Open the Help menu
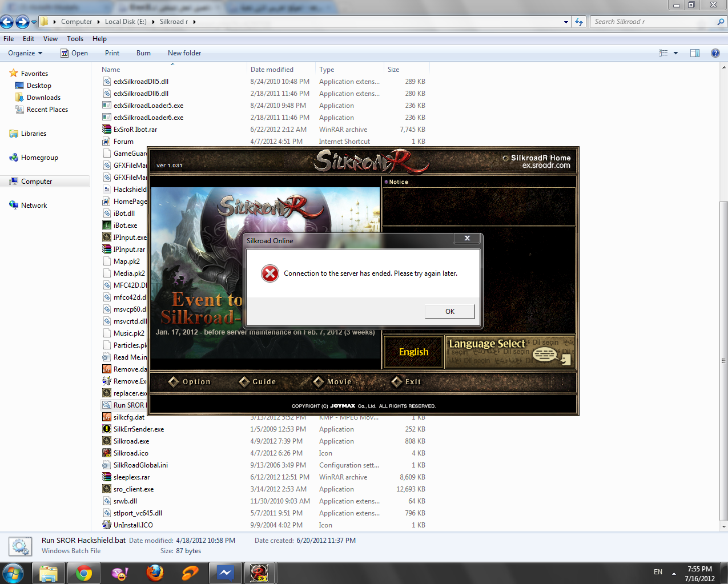728x584 pixels. [99, 39]
